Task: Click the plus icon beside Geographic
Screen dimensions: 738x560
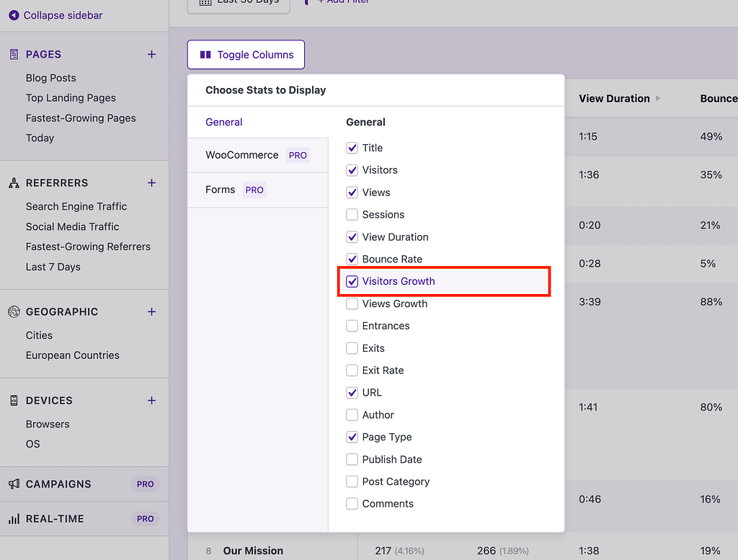Action: coord(151,312)
